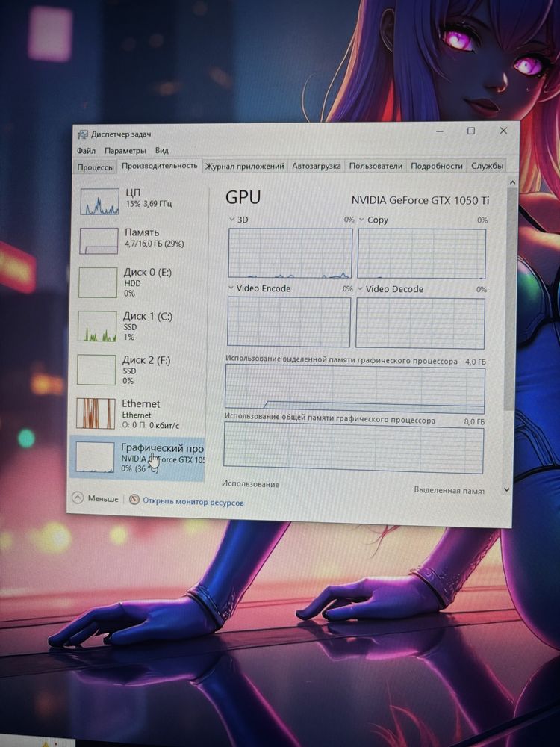The width and height of the screenshot is (560, 747).
Task: Minimize the Task Manager window
Action: click(x=440, y=131)
